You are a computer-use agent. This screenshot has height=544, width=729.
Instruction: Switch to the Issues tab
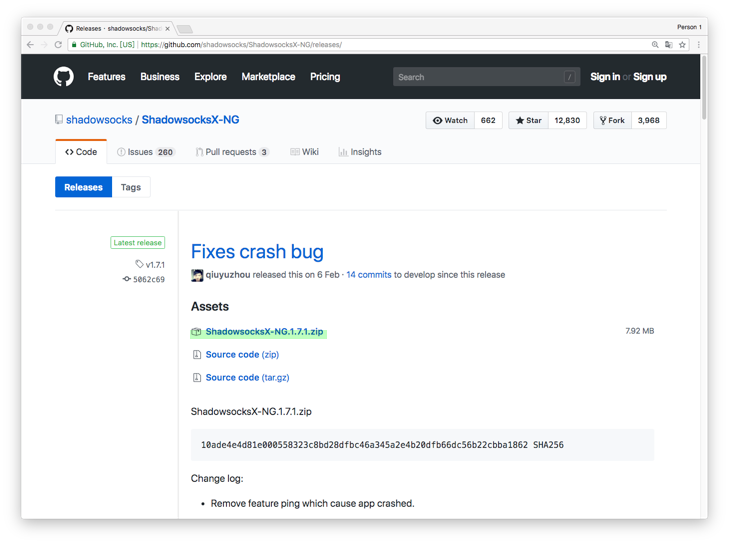tap(146, 152)
